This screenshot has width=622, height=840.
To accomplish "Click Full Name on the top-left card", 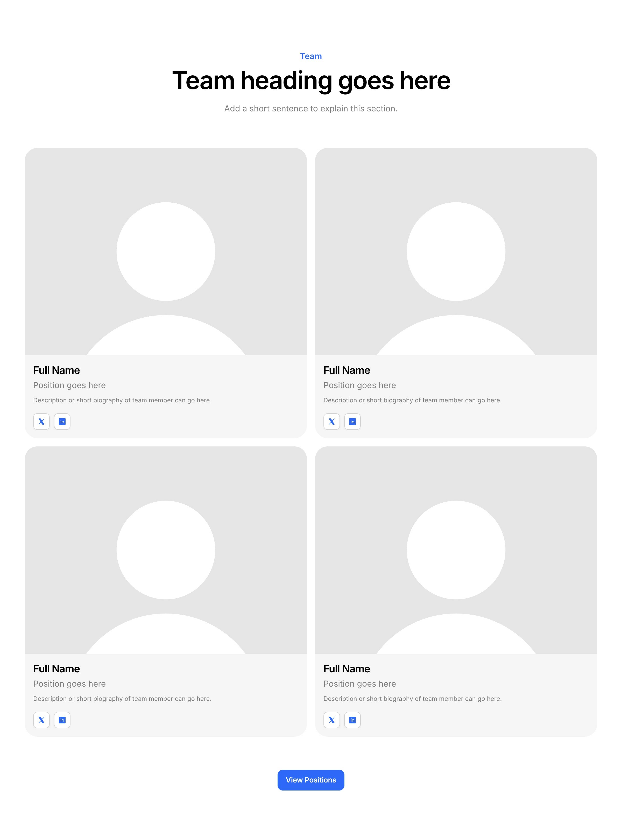I will click(x=56, y=370).
